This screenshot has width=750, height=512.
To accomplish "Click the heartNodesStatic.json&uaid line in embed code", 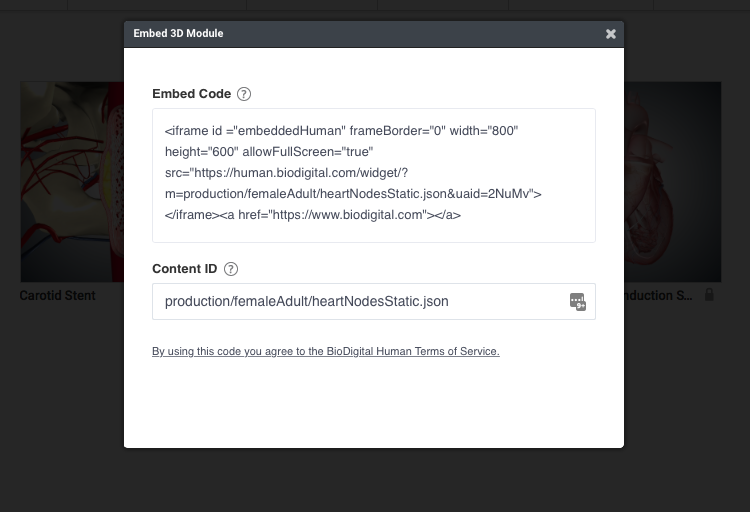I will click(x=353, y=194).
